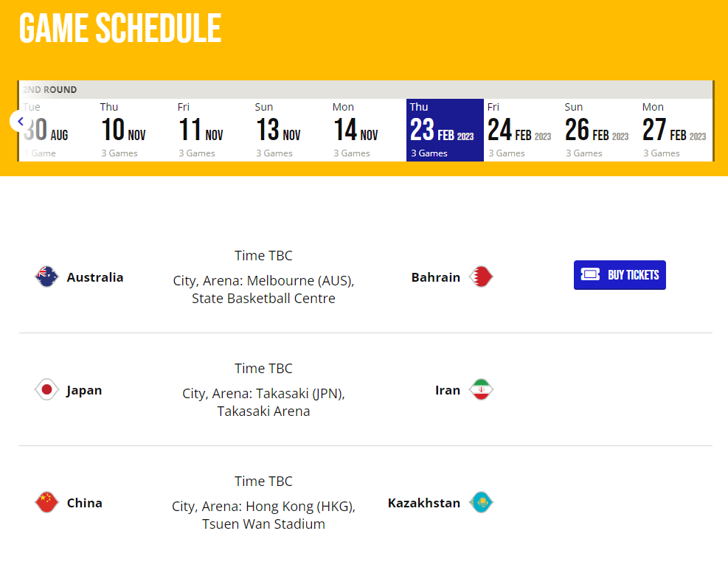The width and height of the screenshot is (728, 587).
Task: Open Sun 13 Nov schedule tab
Action: [x=290, y=130]
